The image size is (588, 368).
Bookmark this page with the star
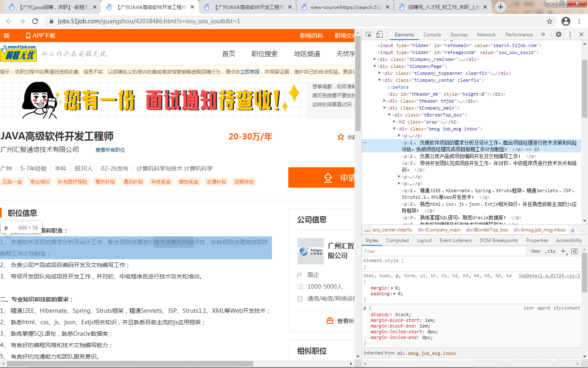coord(550,21)
